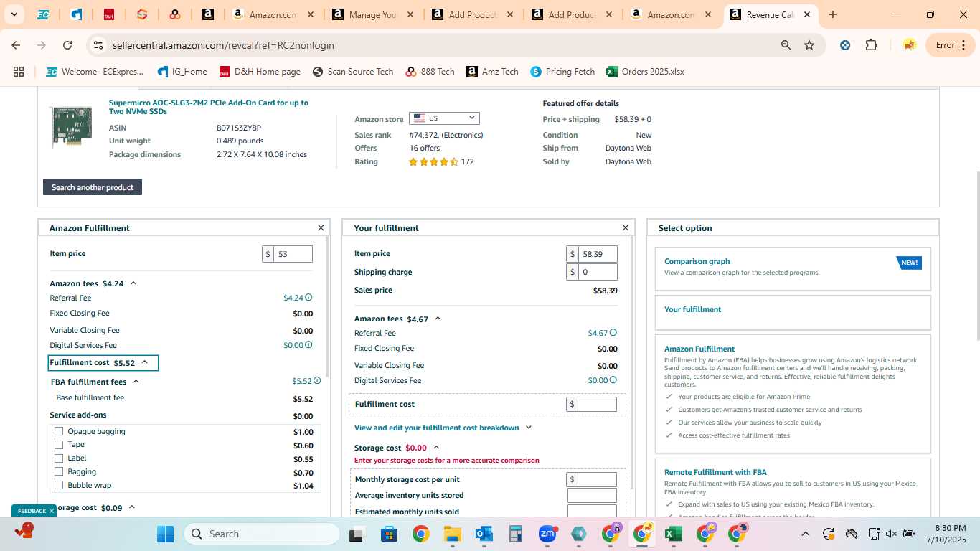This screenshot has height=551, width=980.
Task: Open a new tab with plus button
Action: (832, 14)
